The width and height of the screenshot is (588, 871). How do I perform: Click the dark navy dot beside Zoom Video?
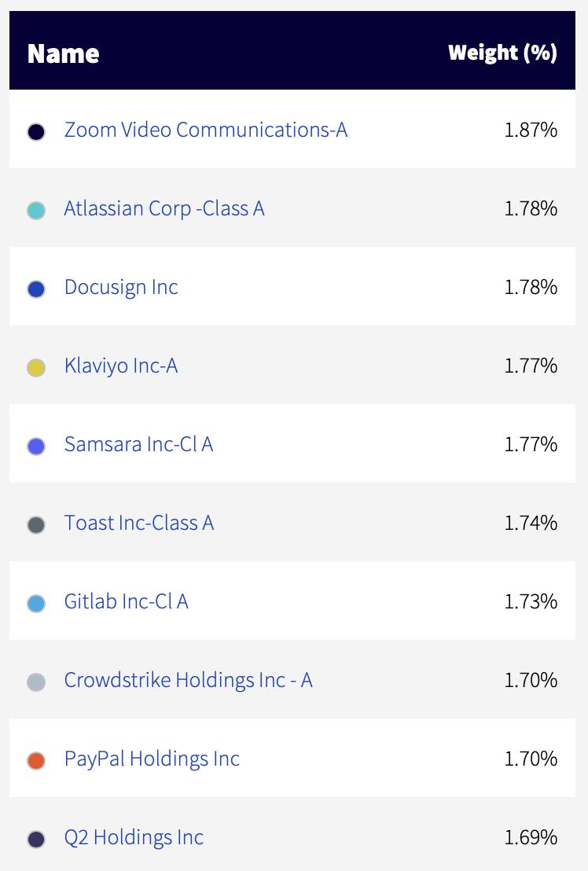(36, 131)
